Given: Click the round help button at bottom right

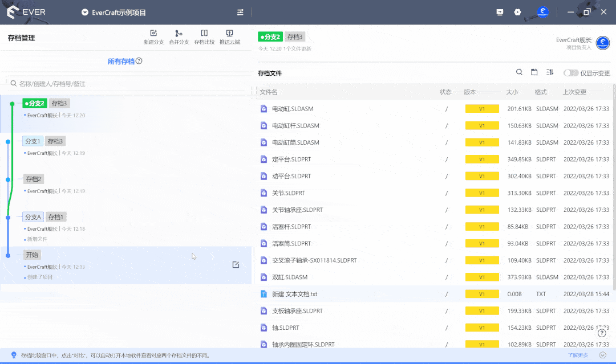Looking at the screenshot, I should 602,333.
